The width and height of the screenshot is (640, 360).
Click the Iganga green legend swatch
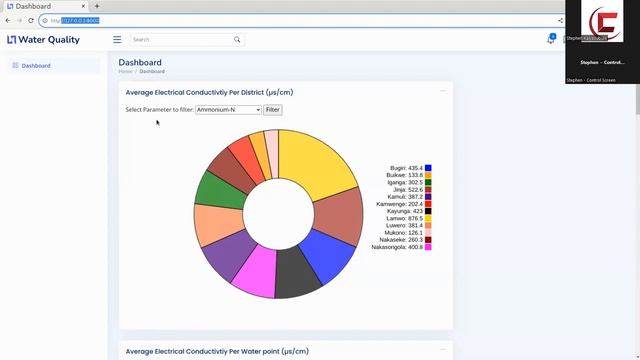click(x=428, y=182)
